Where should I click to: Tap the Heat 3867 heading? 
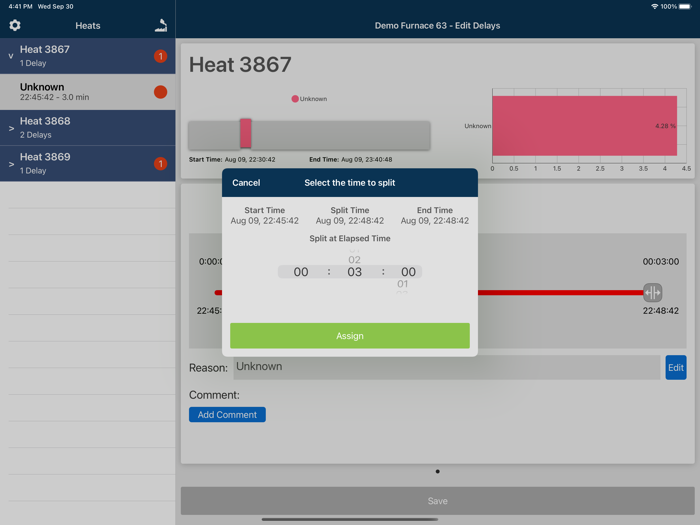click(x=240, y=65)
